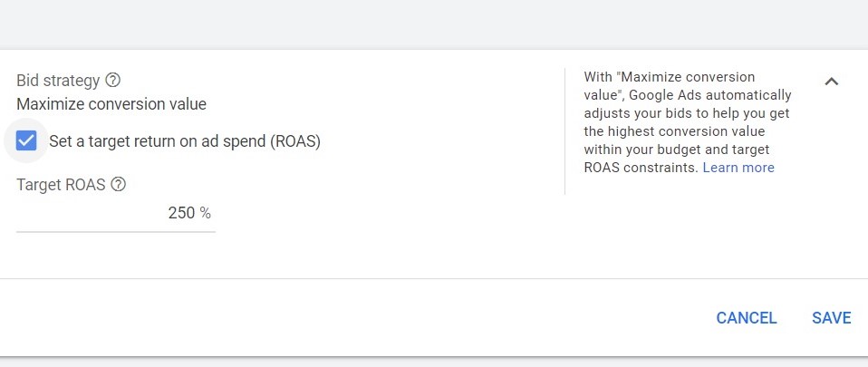Viewport: 868px width, 367px height.
Task: Click the Maximize conversion value description paragraph
Action: tap(688, 121)
